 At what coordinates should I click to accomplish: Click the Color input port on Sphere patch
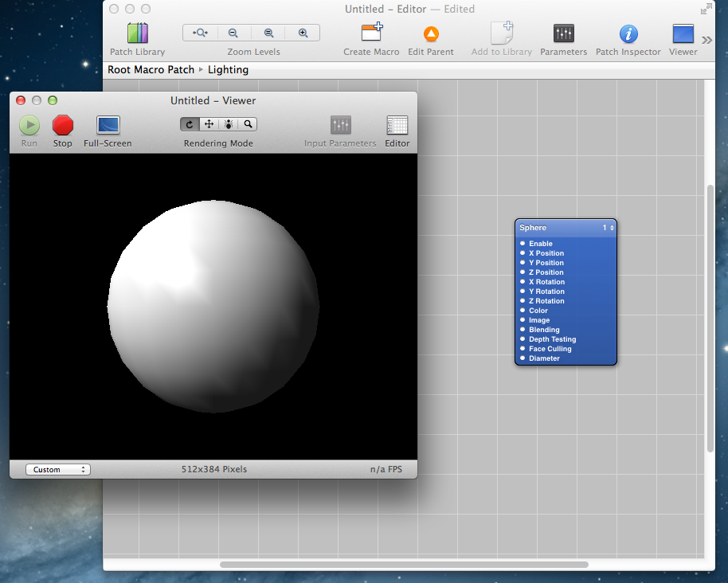point(523,311)
